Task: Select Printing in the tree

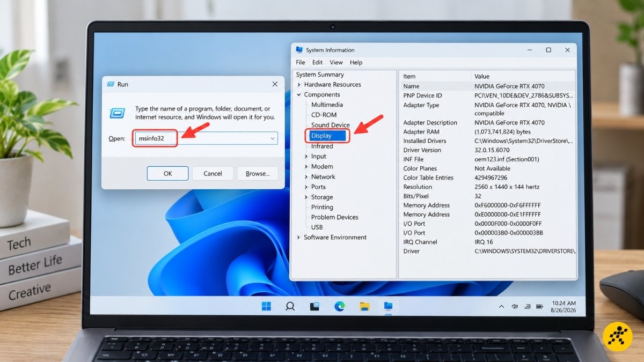Action: point(322,207)
